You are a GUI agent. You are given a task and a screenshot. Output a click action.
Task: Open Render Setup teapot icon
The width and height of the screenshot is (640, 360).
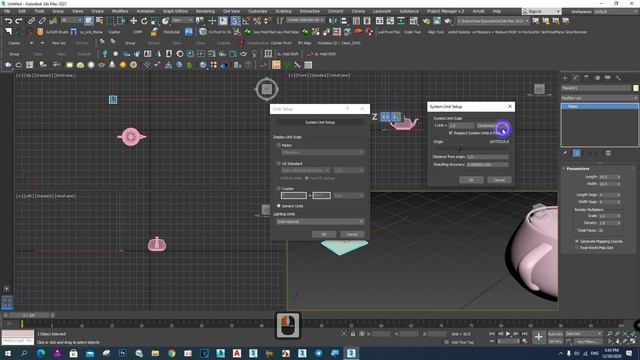pos(426,21)
